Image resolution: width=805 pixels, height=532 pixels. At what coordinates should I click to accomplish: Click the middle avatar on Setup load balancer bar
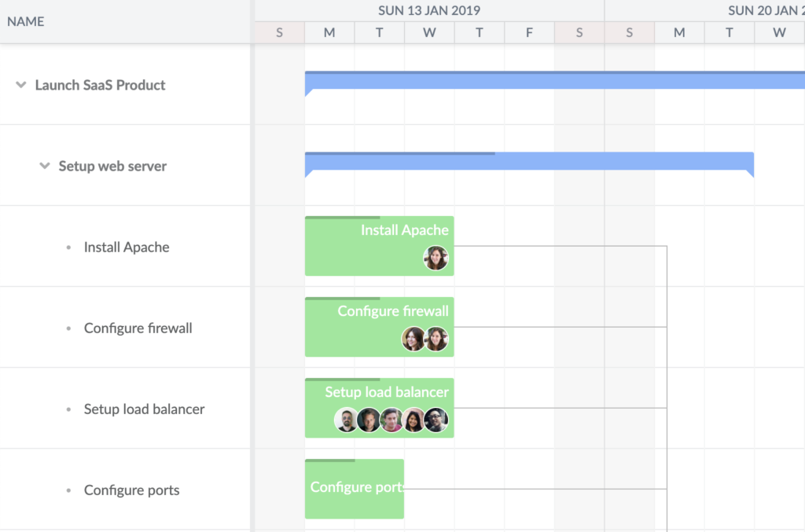click(391, 420)
